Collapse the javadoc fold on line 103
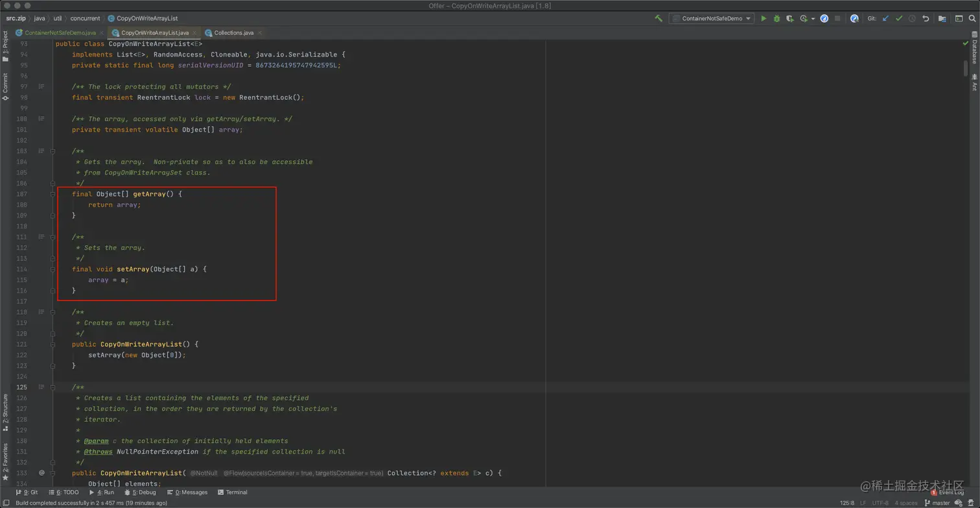The width and height of the screenshot is (980, 508). (53, 151)
